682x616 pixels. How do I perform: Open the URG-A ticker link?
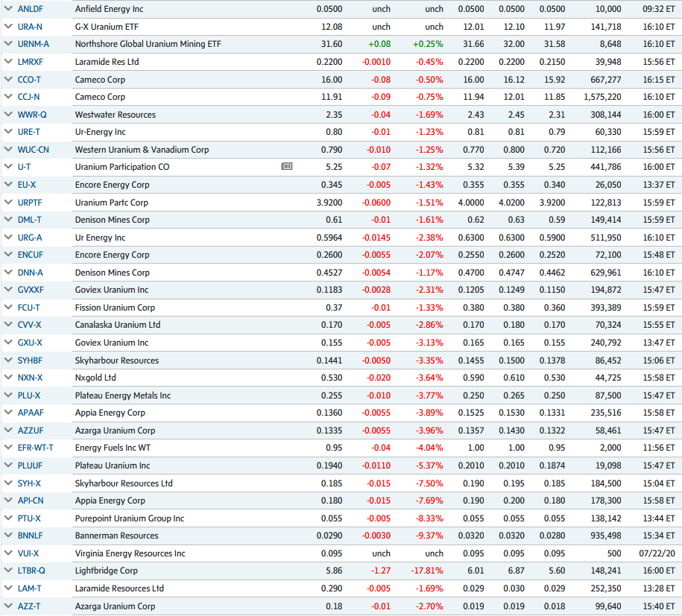pyautogui.click(x=30, y=238)
